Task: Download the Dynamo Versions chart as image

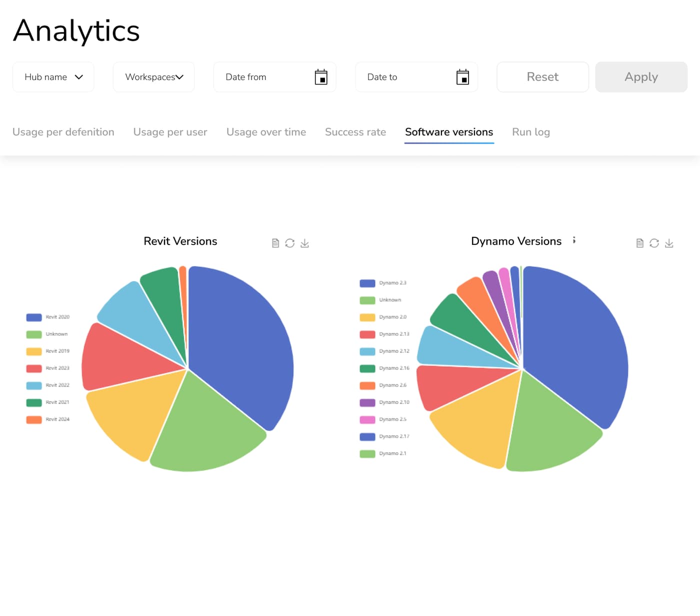Action: coord(669,243)
